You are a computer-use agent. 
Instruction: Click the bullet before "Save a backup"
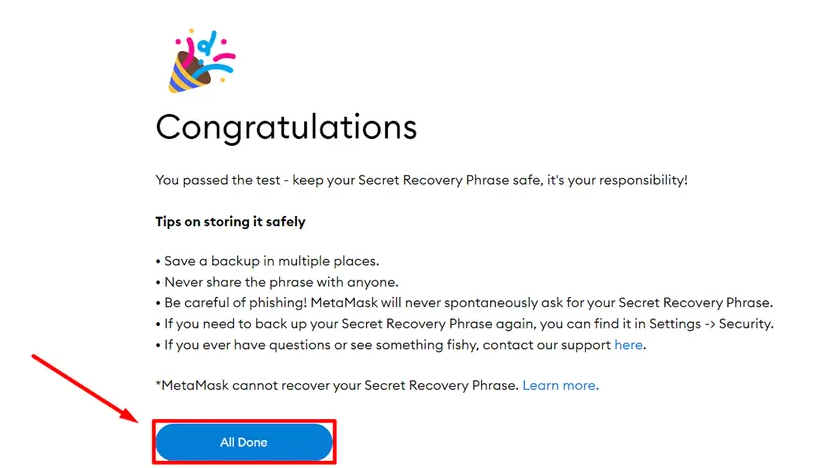(158, 262)
